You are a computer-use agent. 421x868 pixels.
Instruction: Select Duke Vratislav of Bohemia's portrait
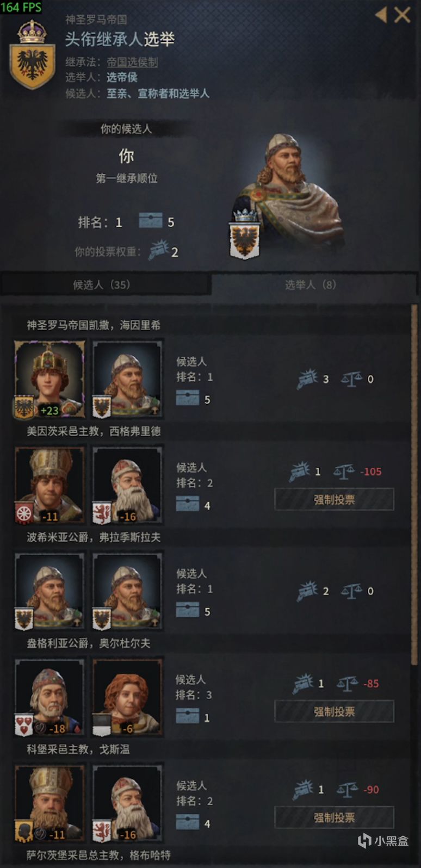pyautogui.click(x=49, y=591)
